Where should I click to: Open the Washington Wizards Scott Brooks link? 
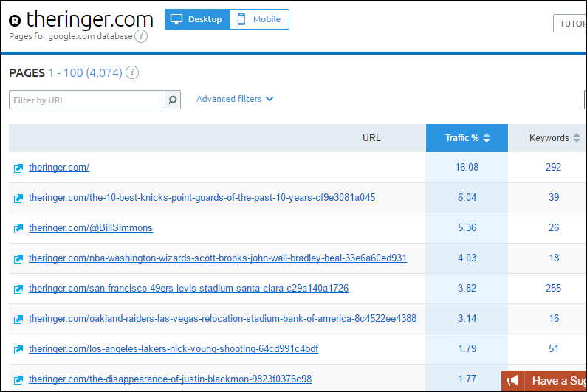[218, 258]
